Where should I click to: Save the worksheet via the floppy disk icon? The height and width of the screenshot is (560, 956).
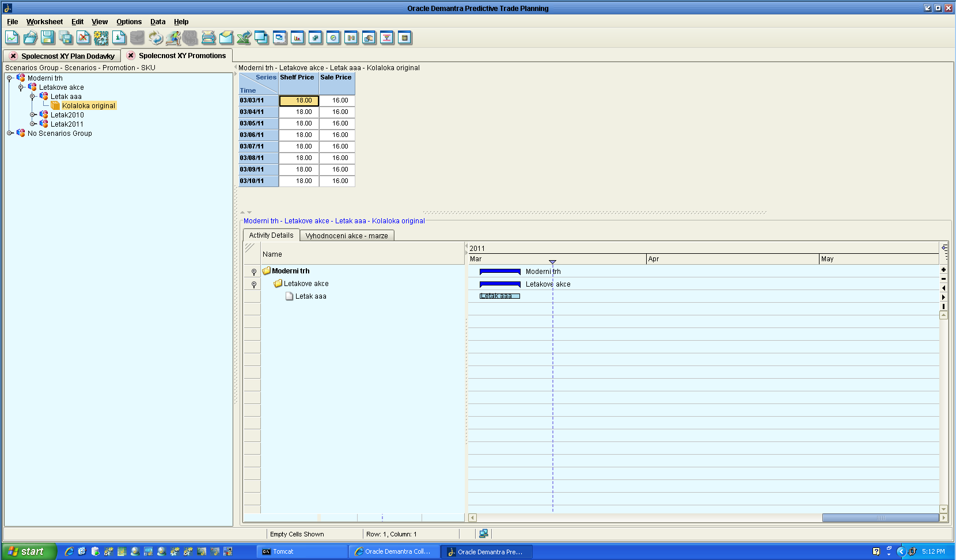[x=48, y=38]
